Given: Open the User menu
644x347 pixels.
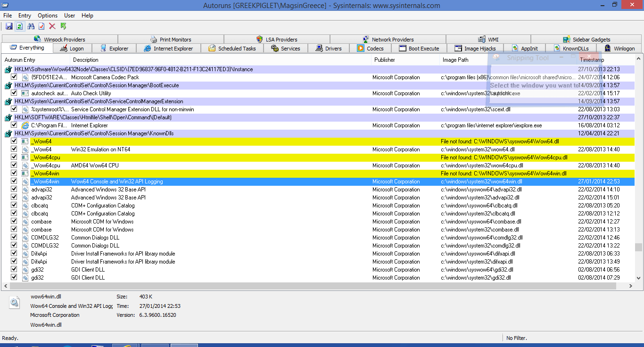Looking at the screenshot, I should (69, 16).
